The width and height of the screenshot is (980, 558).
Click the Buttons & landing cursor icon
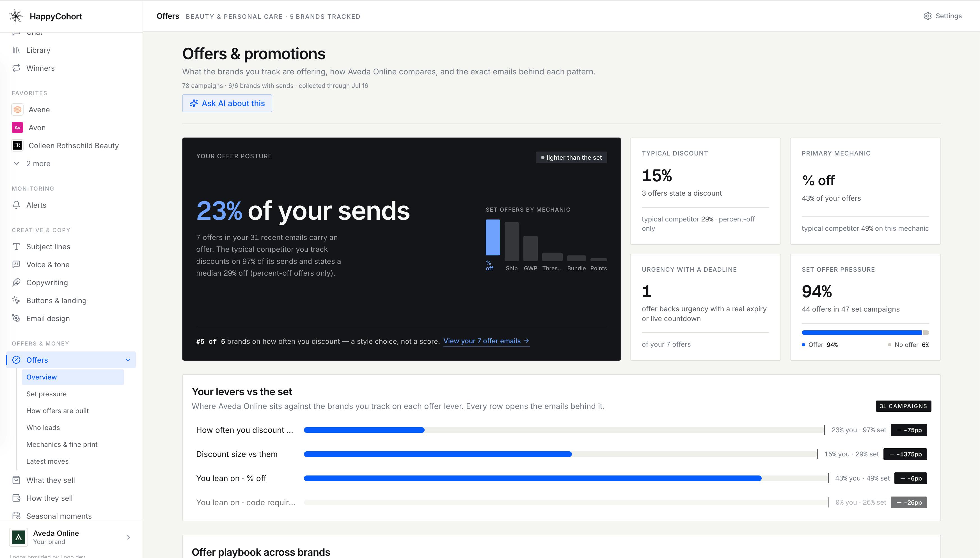pyautogui.click(x=16, y=300)
